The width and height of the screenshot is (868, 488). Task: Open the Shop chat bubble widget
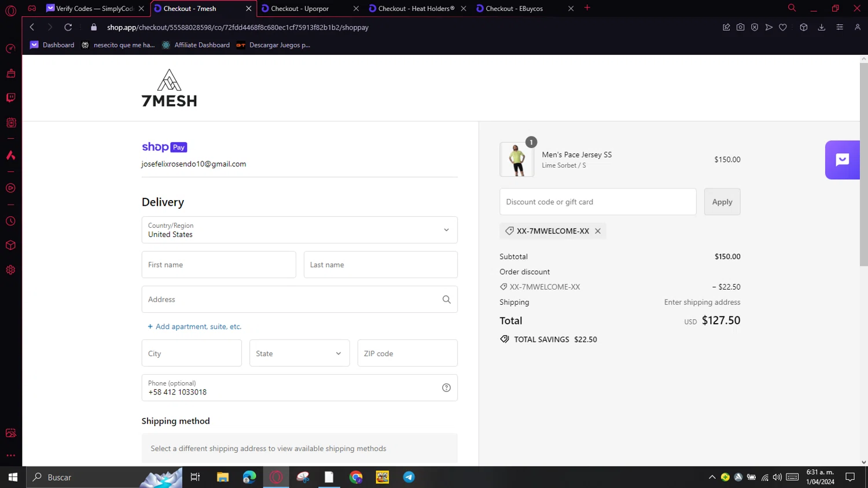coord(842,160)
